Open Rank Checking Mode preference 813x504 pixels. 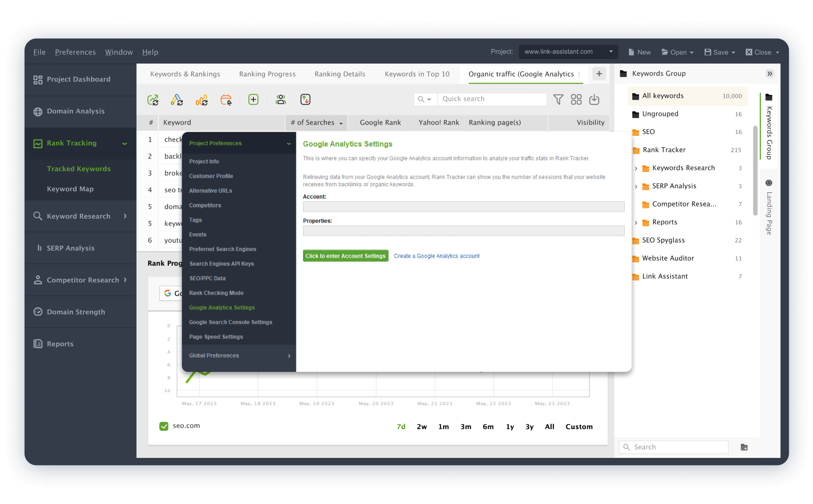coord(216,293)
